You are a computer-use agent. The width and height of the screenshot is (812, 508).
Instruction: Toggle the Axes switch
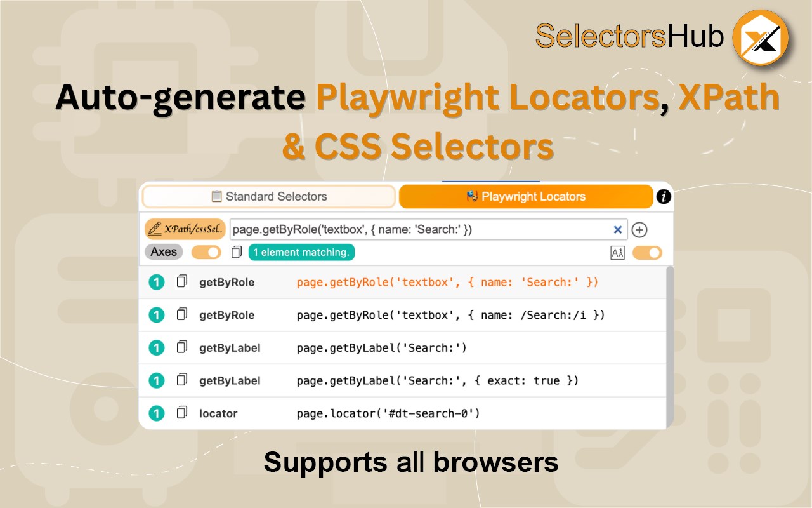[206, 252]
